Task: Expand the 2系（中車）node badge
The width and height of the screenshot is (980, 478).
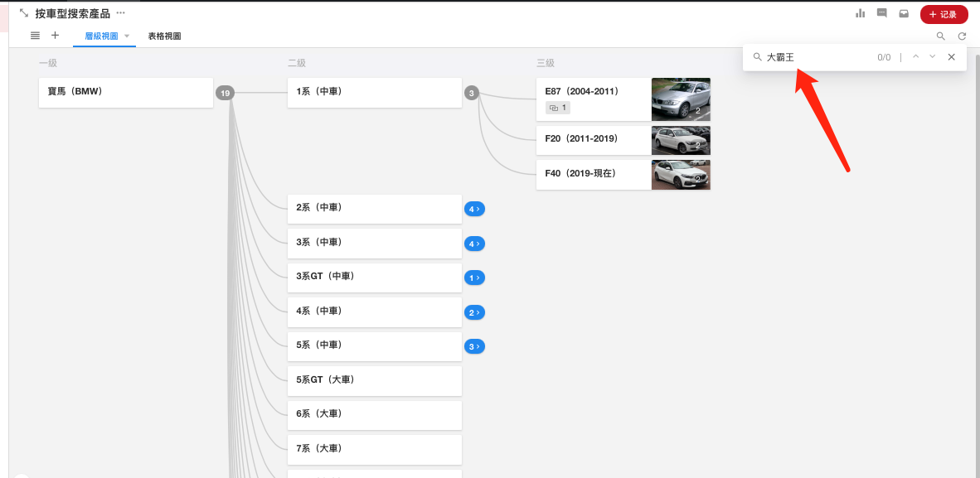Action: coord(474,209)
